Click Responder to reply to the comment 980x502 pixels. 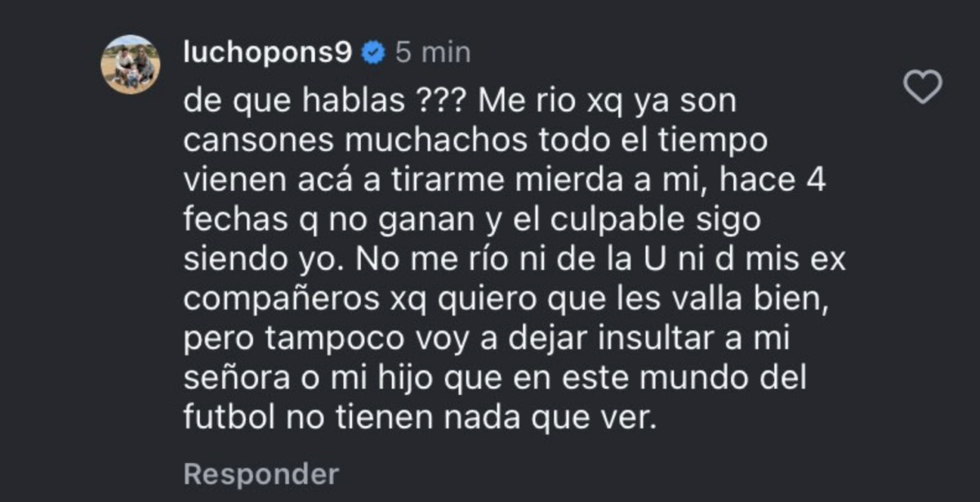pos(261,473)
